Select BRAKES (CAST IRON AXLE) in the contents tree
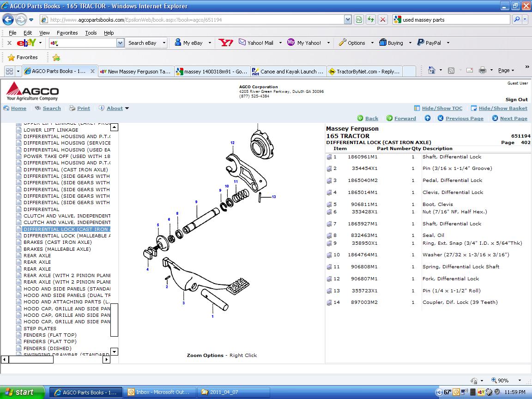The image size is (532, 399). pos(58,242)
